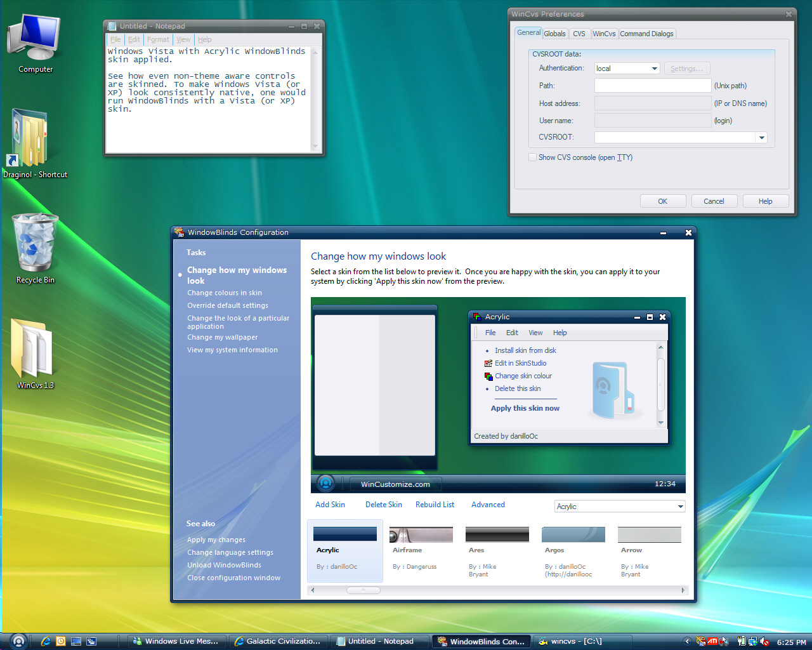Click the Rebuild List link

tap(435, 505)
